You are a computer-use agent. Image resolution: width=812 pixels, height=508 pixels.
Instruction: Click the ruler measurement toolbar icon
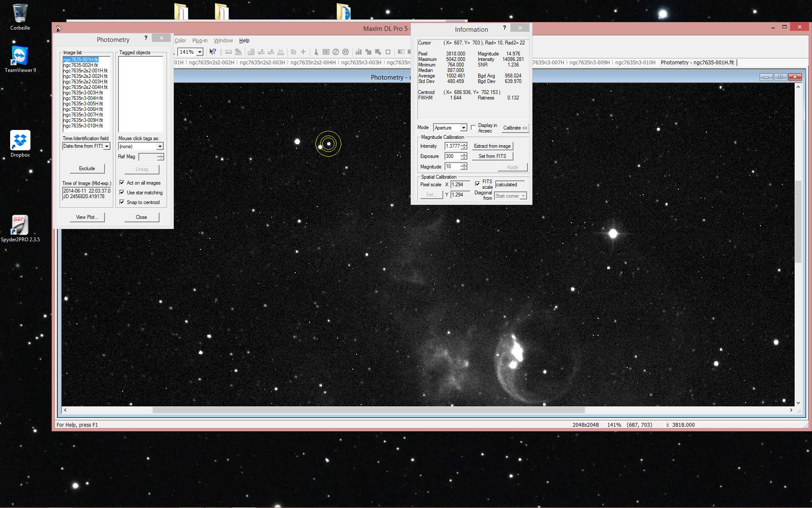tap(228, 52)
